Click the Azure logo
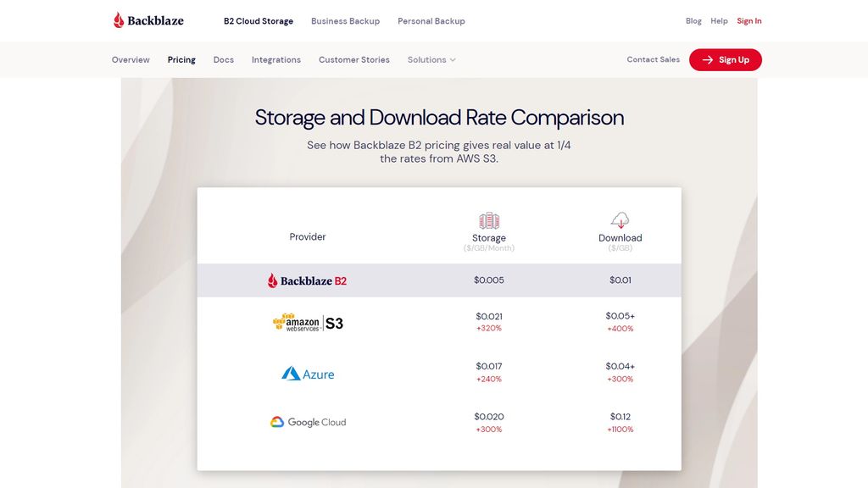 click(x=308, y=374)
